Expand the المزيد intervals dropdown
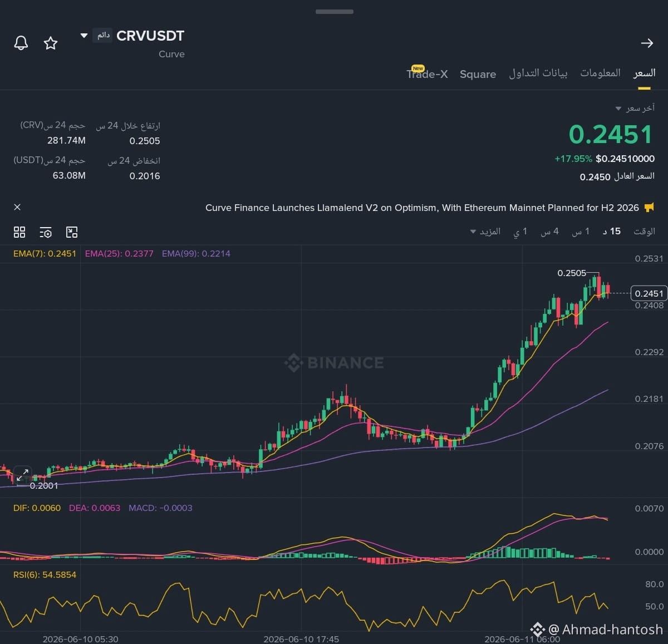668x644 pixels. [485, 232]
